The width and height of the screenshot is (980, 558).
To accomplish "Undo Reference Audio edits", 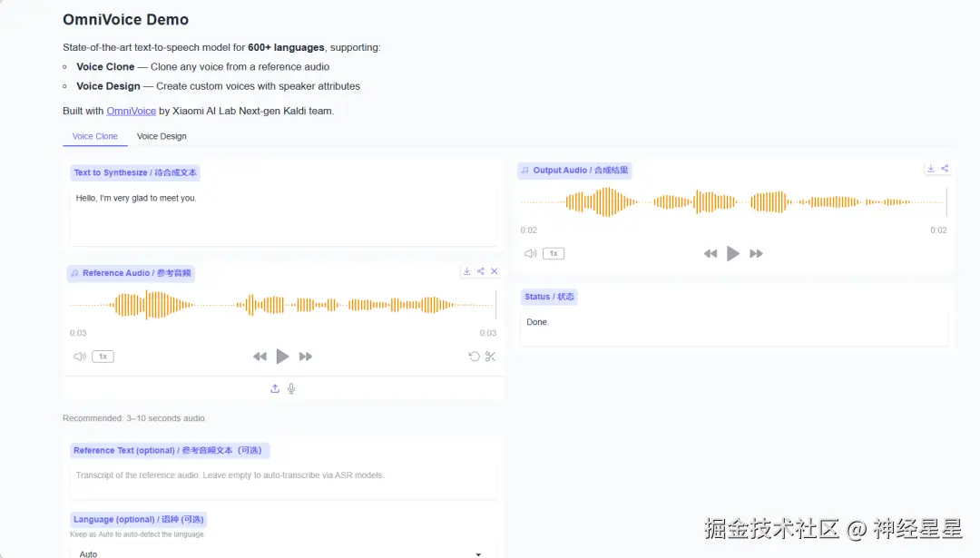I will pos(475,357).
